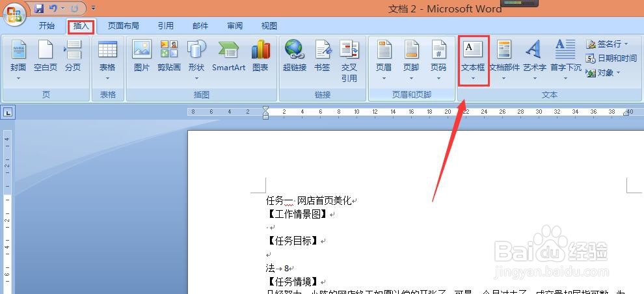
Task: Expand the arrow under 形状
Action: pyautogui.click(x=196, y=78)
